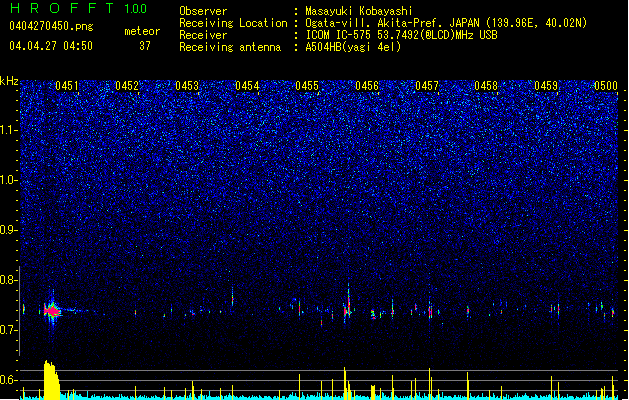
Task: Click the 0453 time marker
Action: click(187, 86)
